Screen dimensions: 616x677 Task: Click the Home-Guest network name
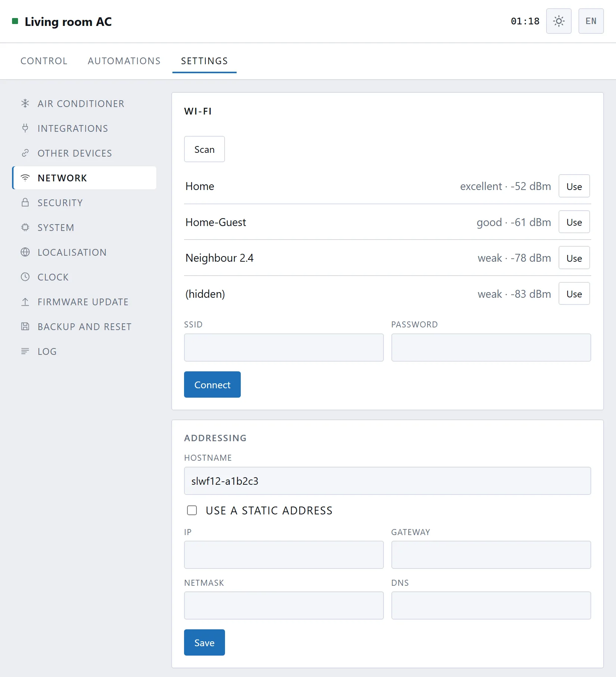click(x=216, y=222)
